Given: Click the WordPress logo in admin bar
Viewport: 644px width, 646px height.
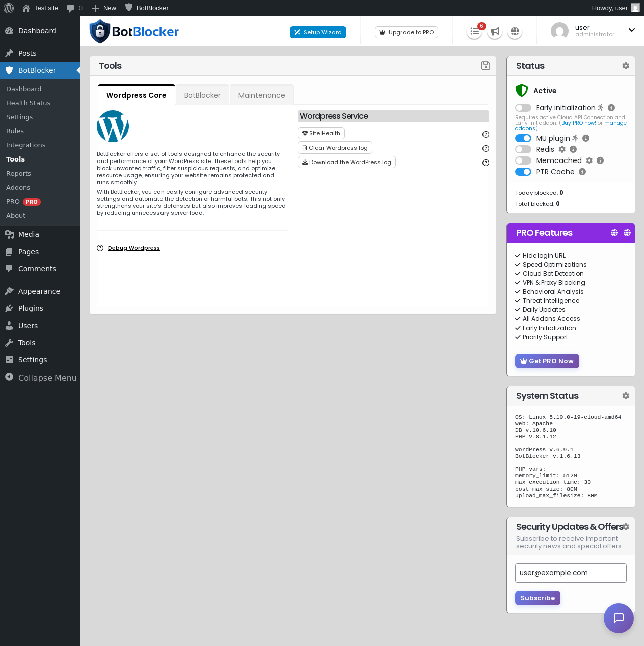Looking at the screenshot, I should coord(9,8).
